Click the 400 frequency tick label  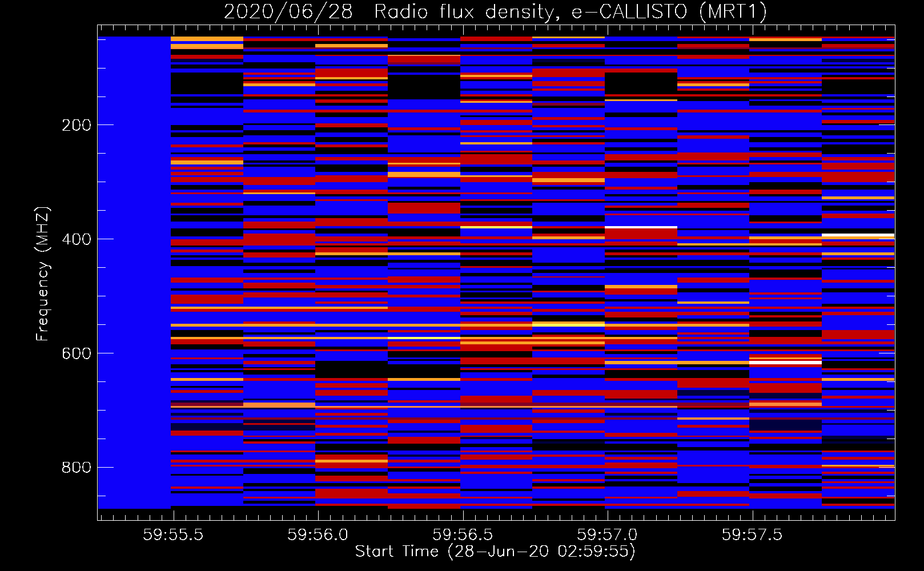pos(77,239)
